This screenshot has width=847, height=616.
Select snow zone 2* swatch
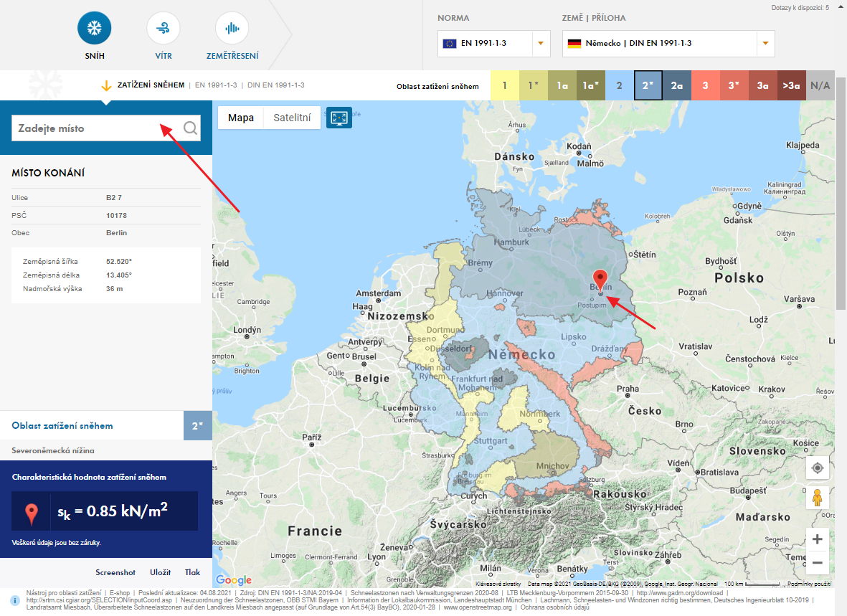[x=648, y=85]
